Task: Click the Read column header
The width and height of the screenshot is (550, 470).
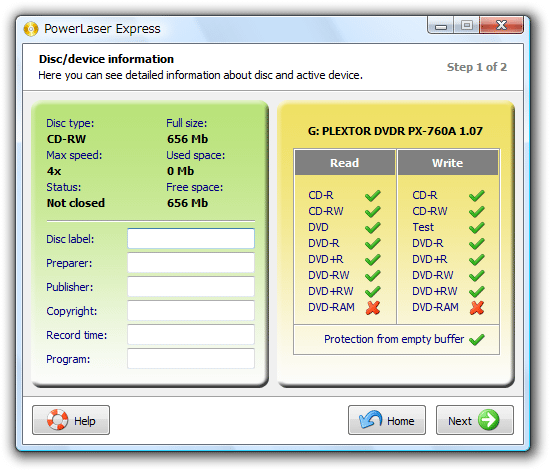Action: (345, 163)
